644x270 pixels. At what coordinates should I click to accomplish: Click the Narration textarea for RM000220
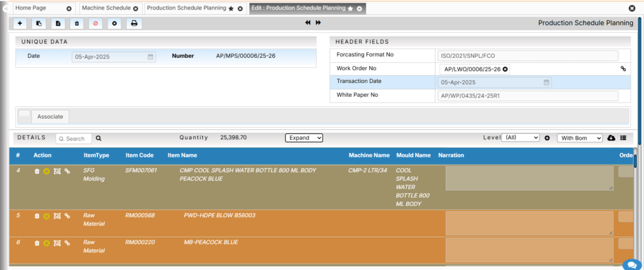tap(530, 250)
